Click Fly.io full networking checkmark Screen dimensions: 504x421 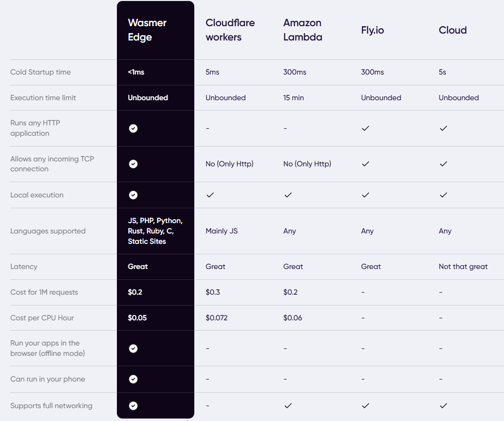point(365,406)
